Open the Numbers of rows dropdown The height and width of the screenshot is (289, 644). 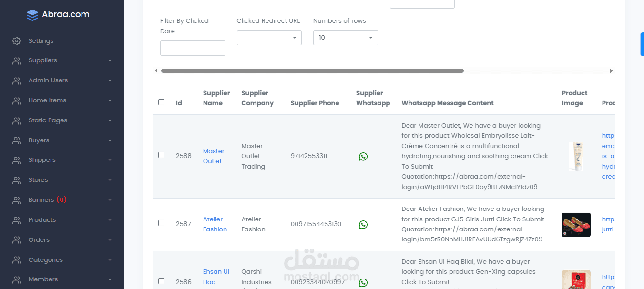tap(346, 38)
